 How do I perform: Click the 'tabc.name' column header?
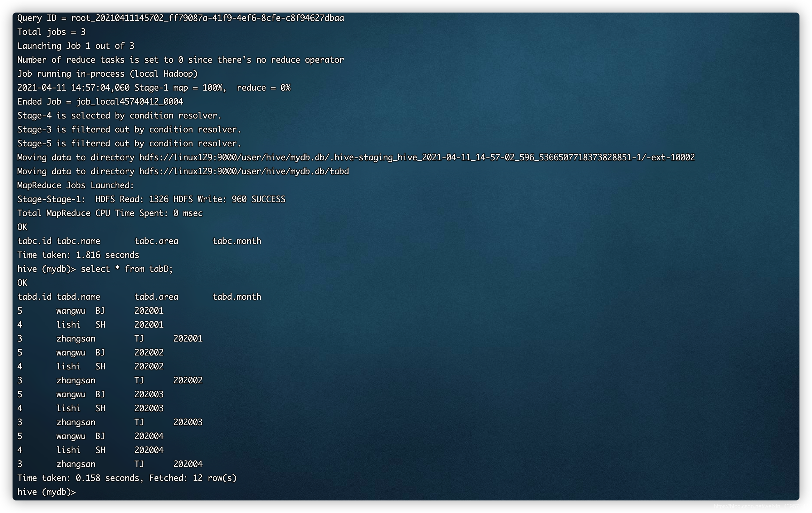(x=78, y=241)
